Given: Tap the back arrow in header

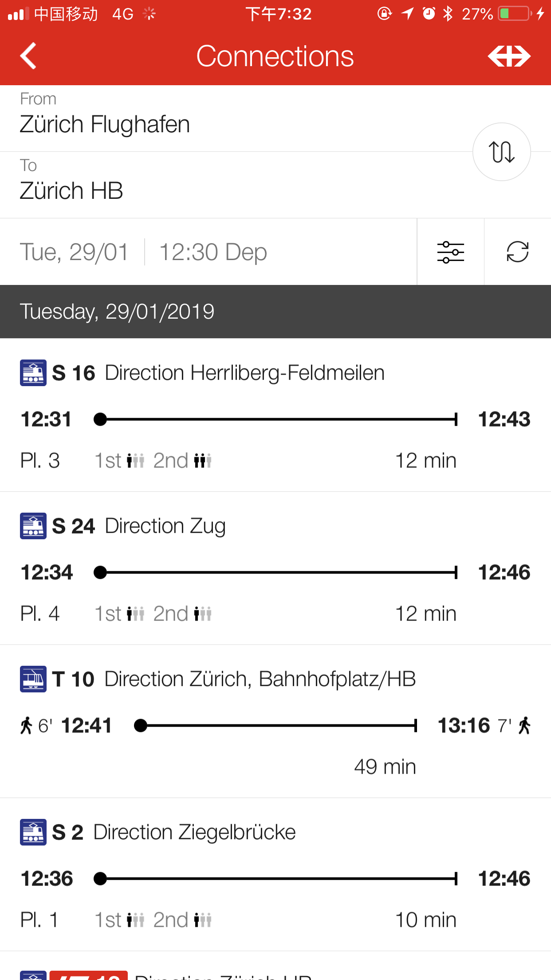Looking at the screenshot, I should pos(28,56).
